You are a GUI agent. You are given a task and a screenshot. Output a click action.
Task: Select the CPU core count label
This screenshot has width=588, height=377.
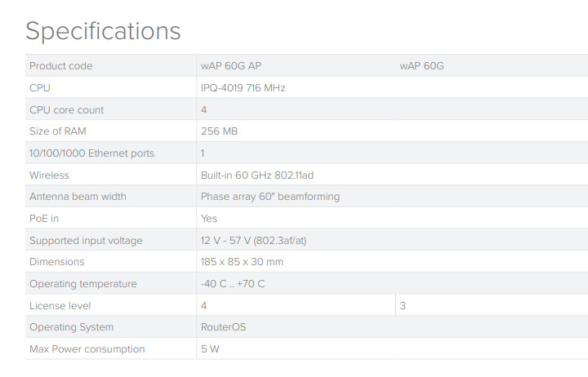pyautogui.click(x=66, y=110)
